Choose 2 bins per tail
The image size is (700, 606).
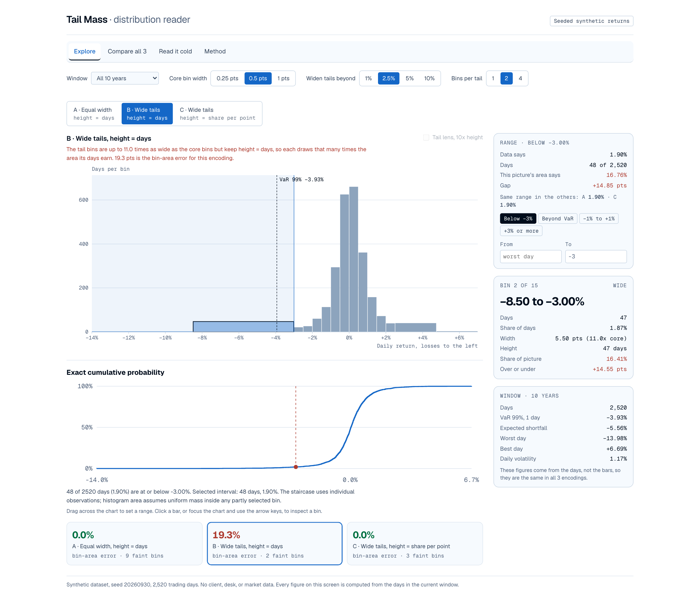(x=506, y=79)
